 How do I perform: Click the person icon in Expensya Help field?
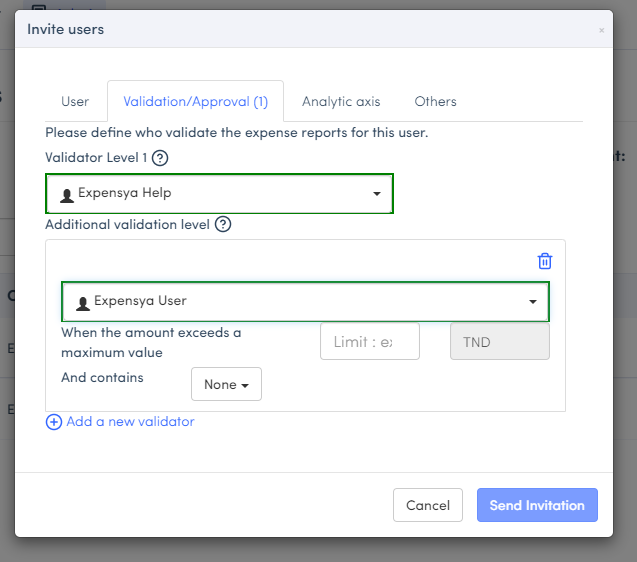67,195
